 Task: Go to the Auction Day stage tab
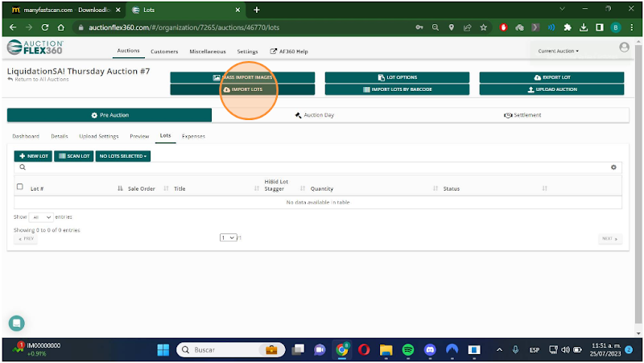[x=314, y=115]
